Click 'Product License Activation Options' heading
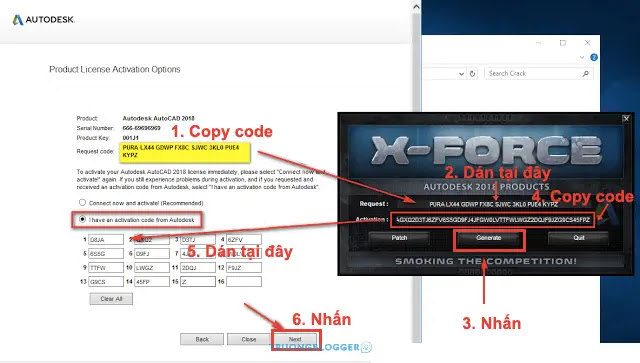 click(115, 69)
